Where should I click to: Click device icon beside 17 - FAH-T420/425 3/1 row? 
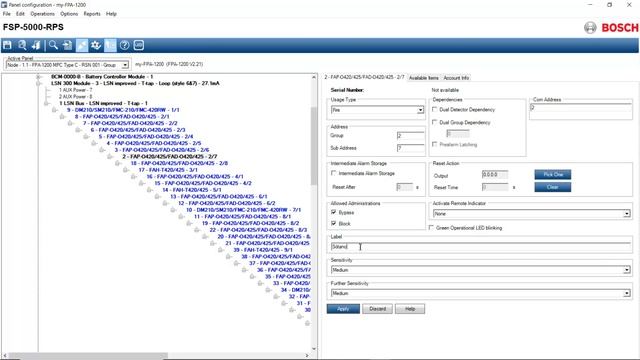[126, 170]
